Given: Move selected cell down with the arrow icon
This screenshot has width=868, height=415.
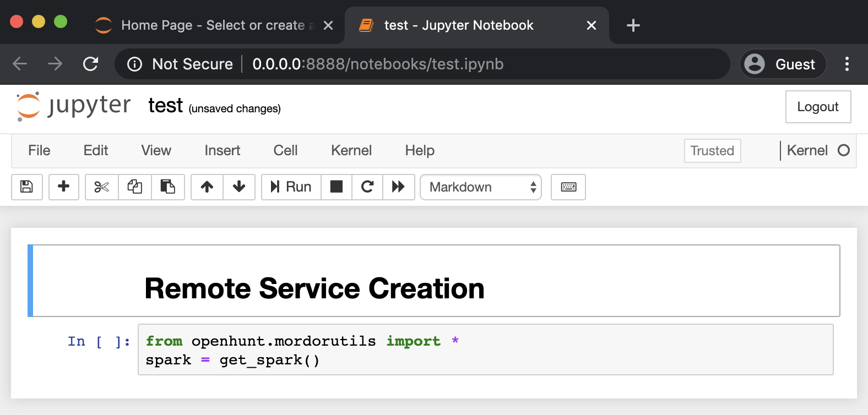Looking at the screenshot, I should click(x=239, y=187).
